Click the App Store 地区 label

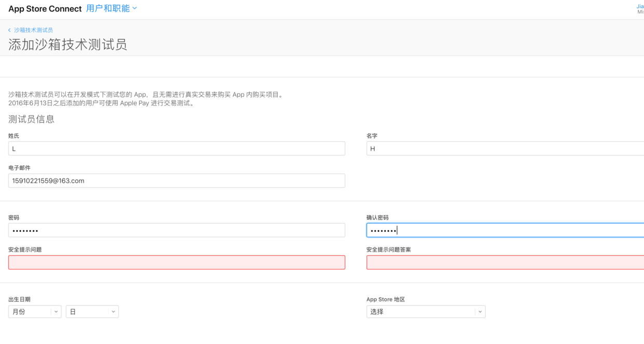(385, 299)
